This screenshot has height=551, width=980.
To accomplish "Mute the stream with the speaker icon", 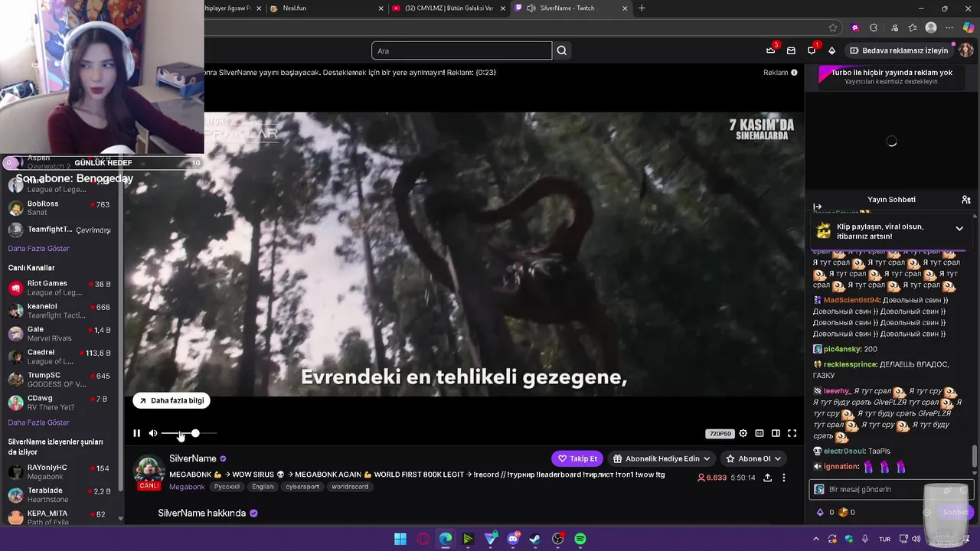I will click(x=153, y=433).
